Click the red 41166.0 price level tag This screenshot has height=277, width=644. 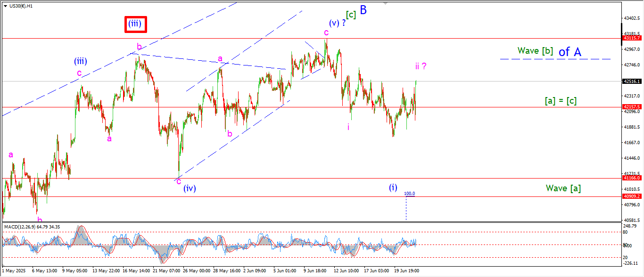[x=631, y=178]
